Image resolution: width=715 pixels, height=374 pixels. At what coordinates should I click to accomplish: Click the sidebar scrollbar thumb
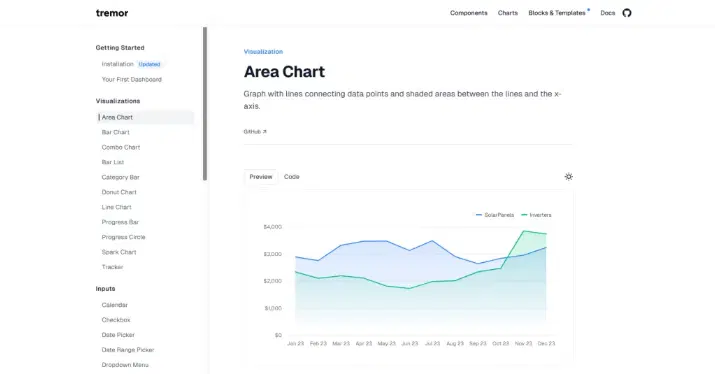(205, 104)
